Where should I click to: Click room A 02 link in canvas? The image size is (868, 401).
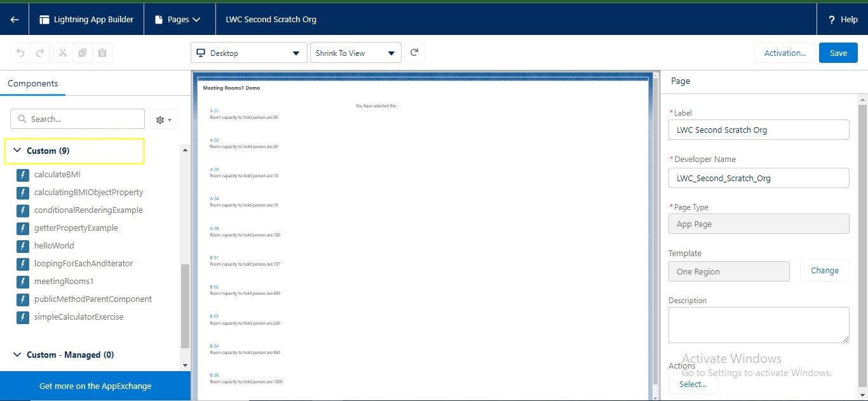point(214,140)
